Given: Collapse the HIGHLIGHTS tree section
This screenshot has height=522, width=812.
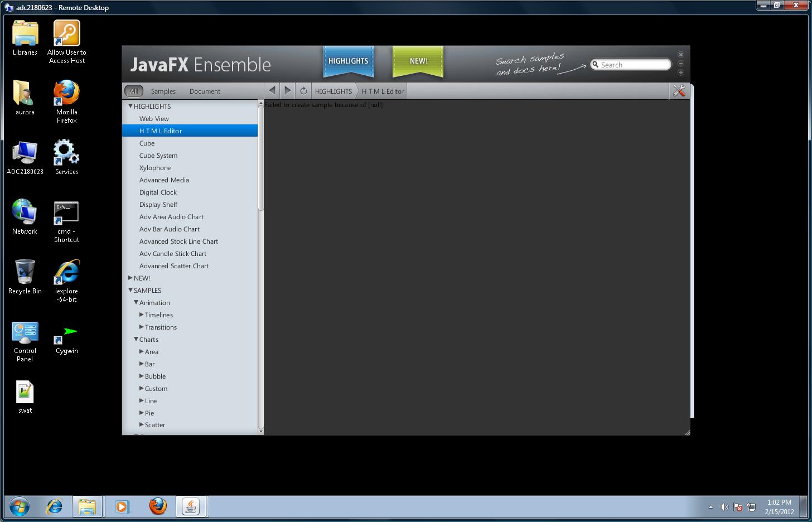Looking at the screenshot, I should click(x=130, y=106).
